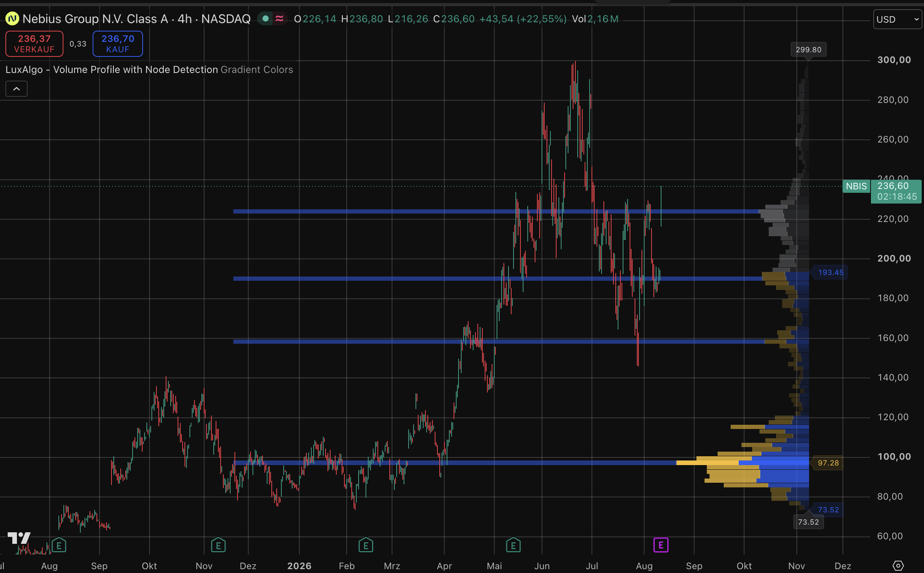Screen dimensions: 924x573
Task: Click the Feb label on time axis
Action: 347,566
